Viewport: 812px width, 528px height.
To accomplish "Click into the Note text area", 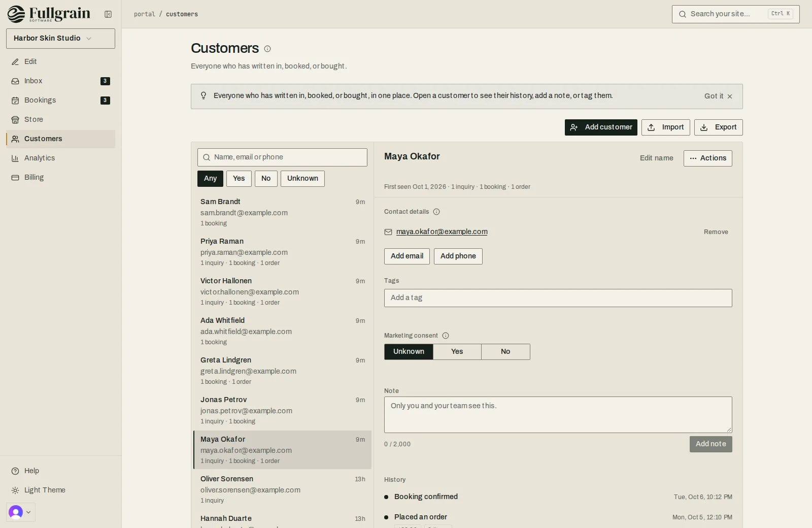I will click(x=558, y=415).
